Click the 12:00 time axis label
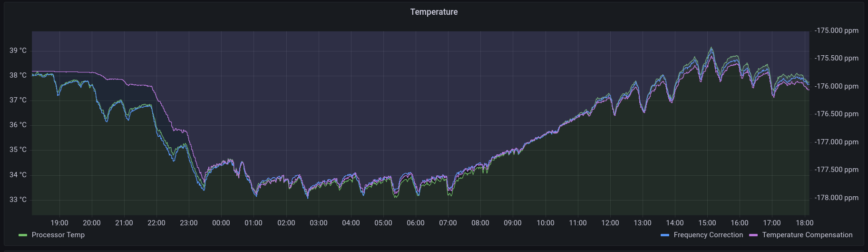 click(x=610, y=223)
